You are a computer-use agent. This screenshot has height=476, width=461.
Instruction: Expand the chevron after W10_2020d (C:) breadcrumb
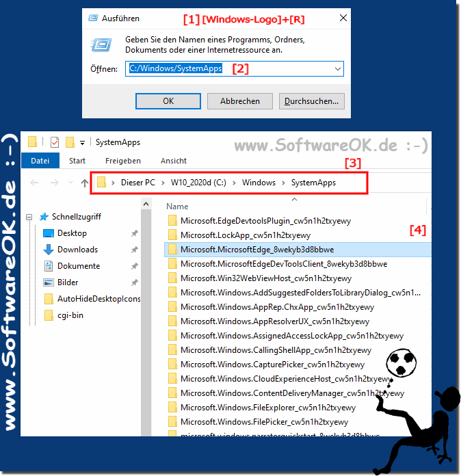click(x=234, y=183)
